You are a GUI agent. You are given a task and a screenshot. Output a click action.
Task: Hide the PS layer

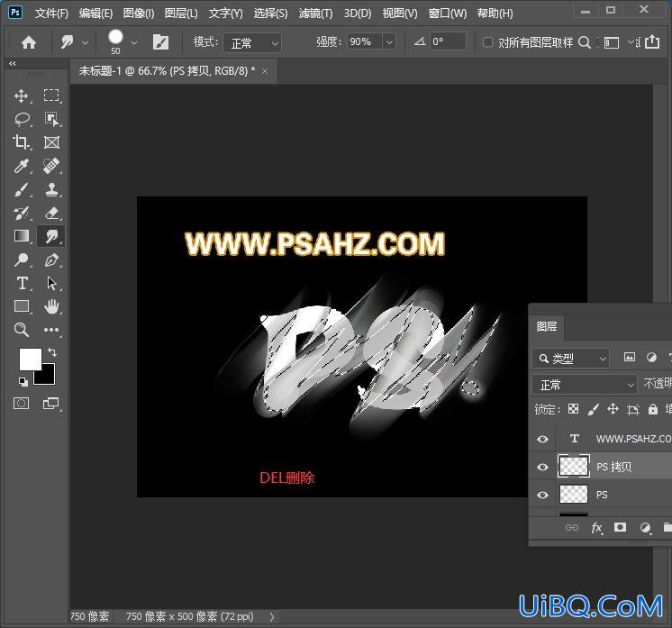(x=542, y=496)
